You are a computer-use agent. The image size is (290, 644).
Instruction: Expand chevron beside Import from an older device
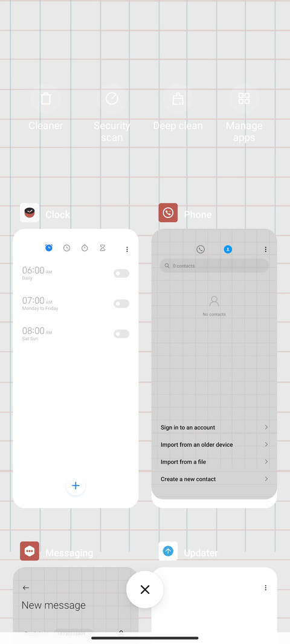tap(266, 445)
